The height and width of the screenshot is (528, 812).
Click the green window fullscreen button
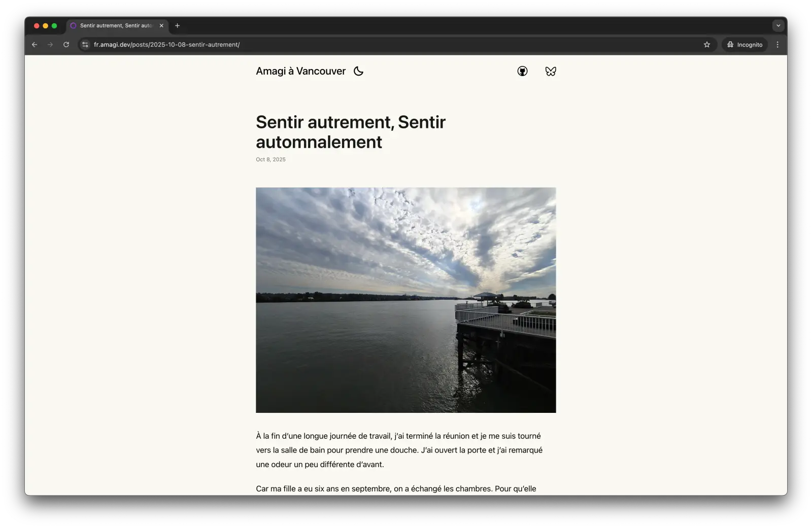[54, 25]
